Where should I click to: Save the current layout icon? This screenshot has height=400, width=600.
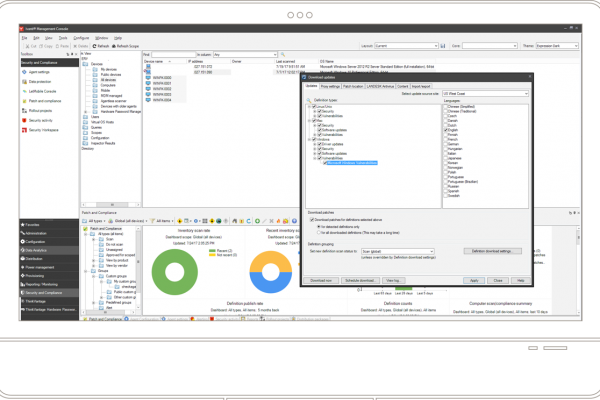click(x=443, y=46)
